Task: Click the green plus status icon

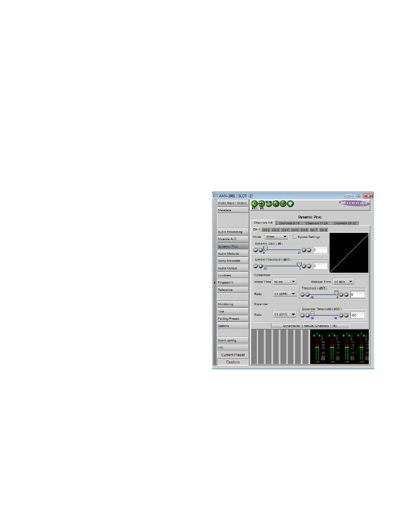Action: click(x=290, y=204)
